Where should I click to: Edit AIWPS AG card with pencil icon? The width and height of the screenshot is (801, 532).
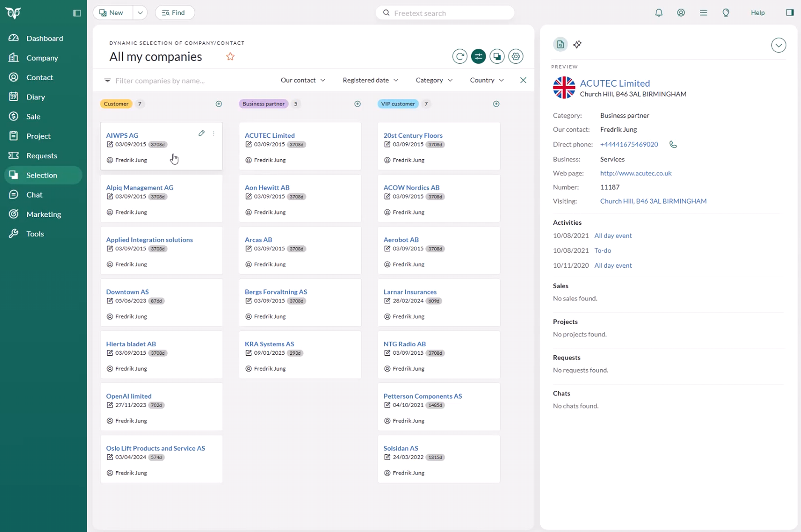pyautogui.click(x=201, y=133)
